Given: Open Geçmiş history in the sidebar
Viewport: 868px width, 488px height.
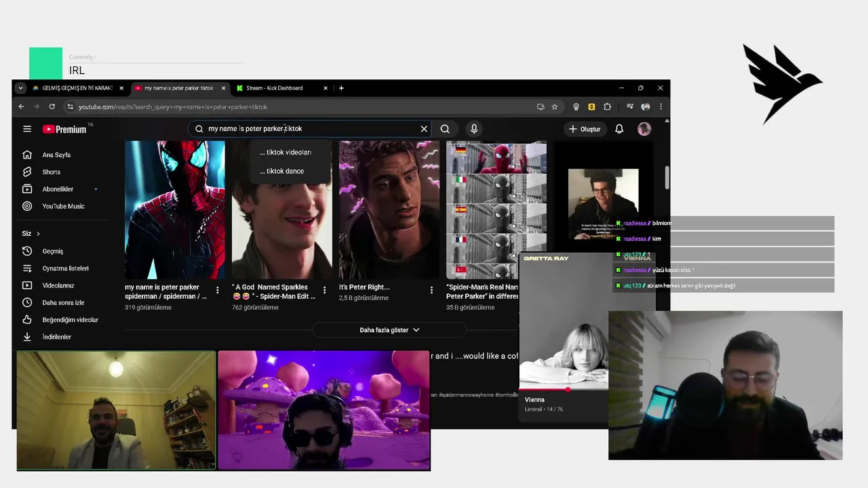Looking at the screenshot, I should [x=52, y=251].
